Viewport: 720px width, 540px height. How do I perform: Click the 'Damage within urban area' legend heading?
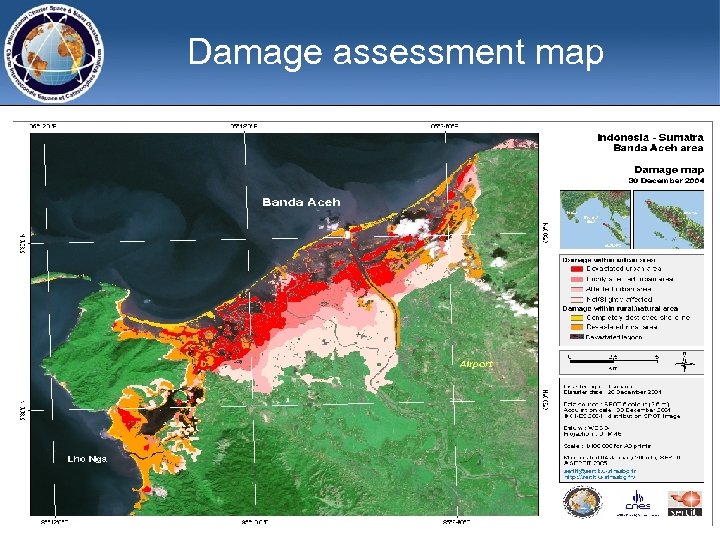(609, 260)
